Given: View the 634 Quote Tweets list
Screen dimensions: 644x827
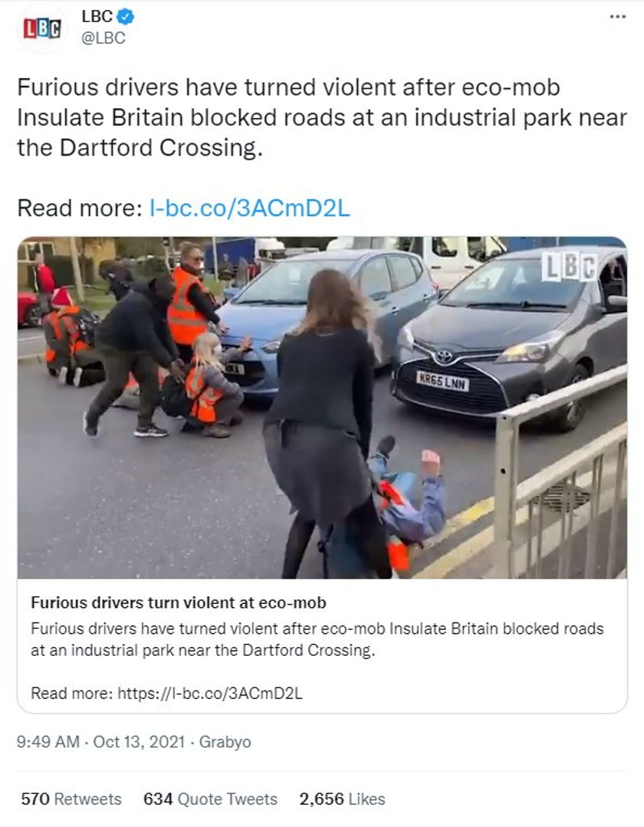Looking at the screenshot, I should (x=210, y=799).
